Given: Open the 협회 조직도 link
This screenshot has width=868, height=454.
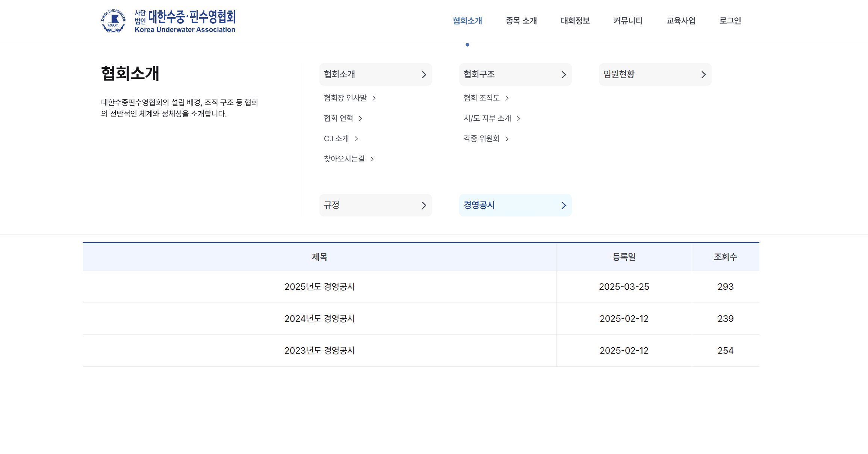Looking at the screenshot, I should click(482, 98).
